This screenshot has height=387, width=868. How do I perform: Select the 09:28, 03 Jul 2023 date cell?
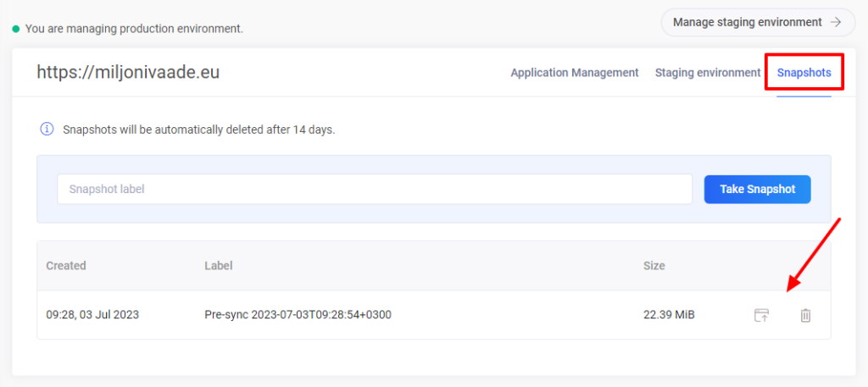coord(92,315)
